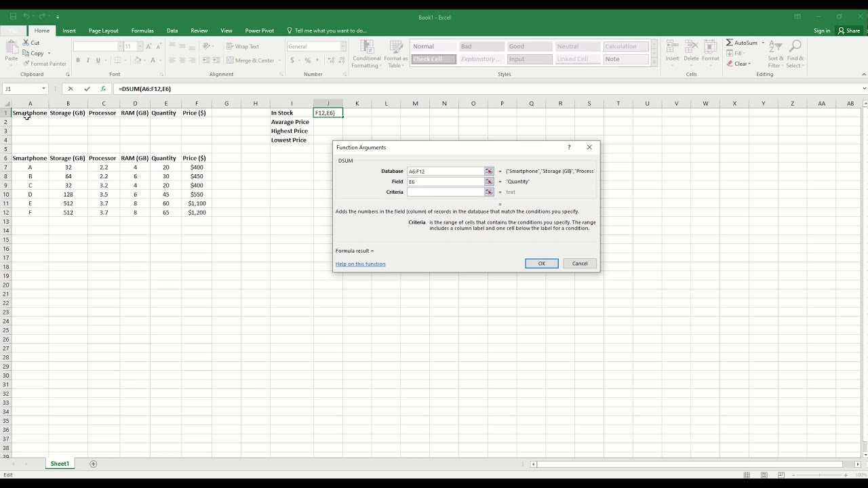Collapse the Criteria range selector button
The image size is (868, 488).
coord(489,192)
